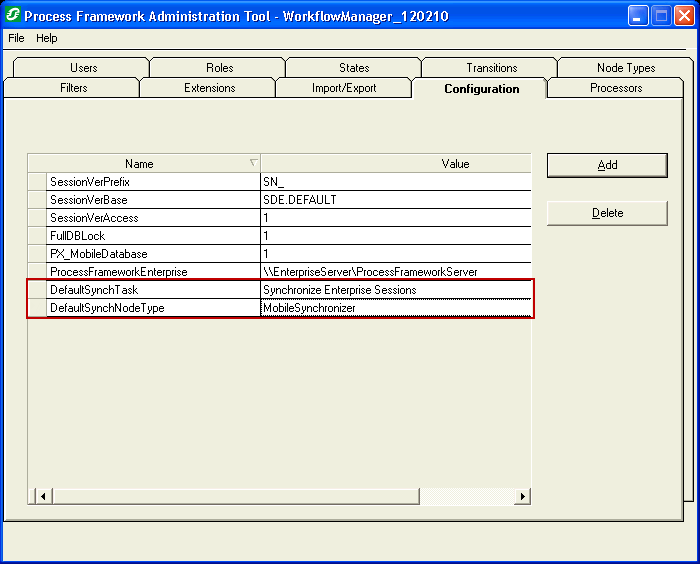Switch to the Roles tab
This screenshot has width=700, height=564.
(219, 68)
